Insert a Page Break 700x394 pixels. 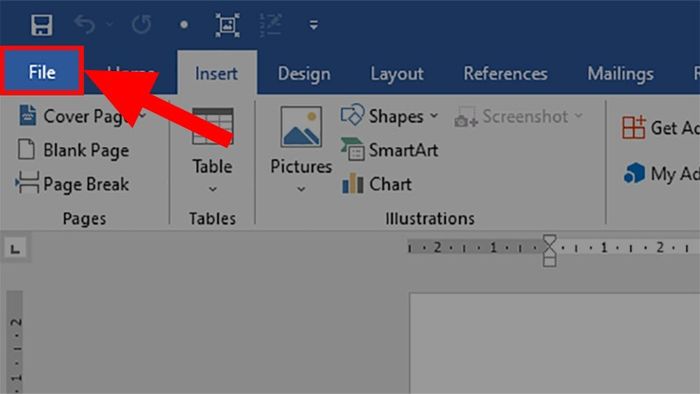click(x=73, y=184)
